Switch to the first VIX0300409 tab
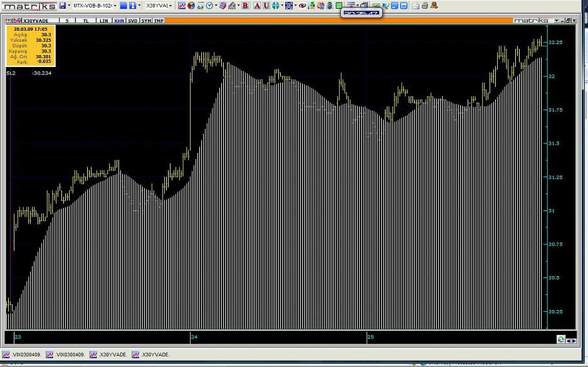 (23, 354)
